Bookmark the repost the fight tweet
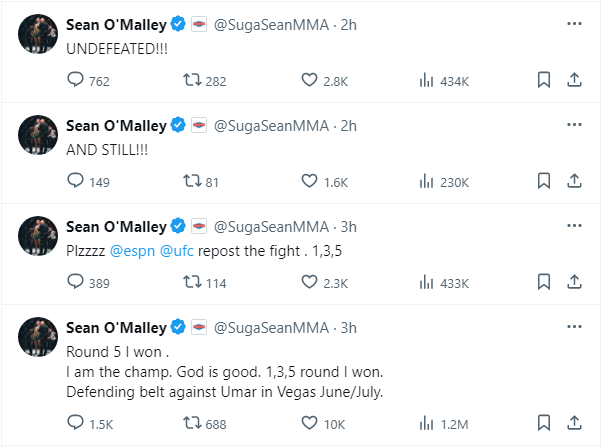The image size is (605, 448). pyautogui.click(x=543, y=282)
